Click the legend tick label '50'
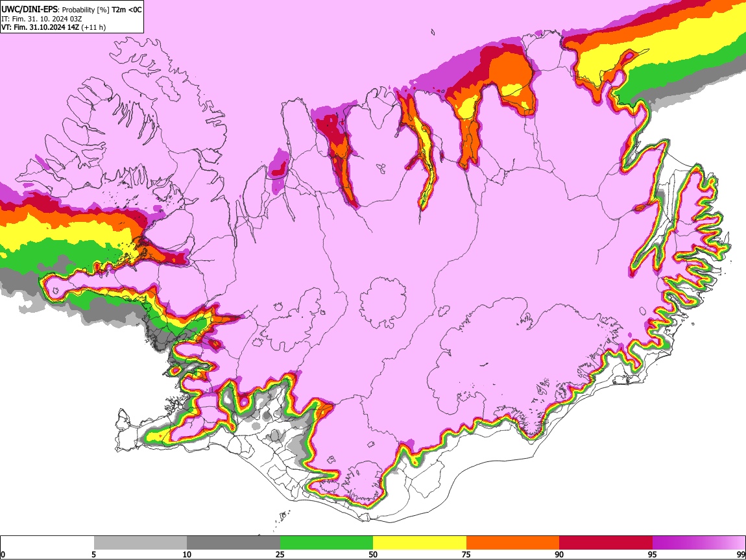 click(373, 554)
